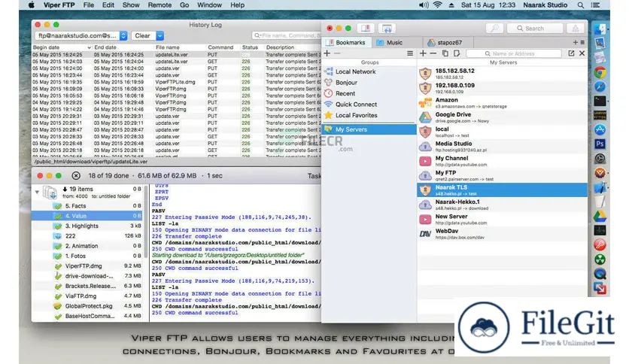Select the local server entry
The height and width of the screenshot is (364, 629).
click(x=503, y=132)
